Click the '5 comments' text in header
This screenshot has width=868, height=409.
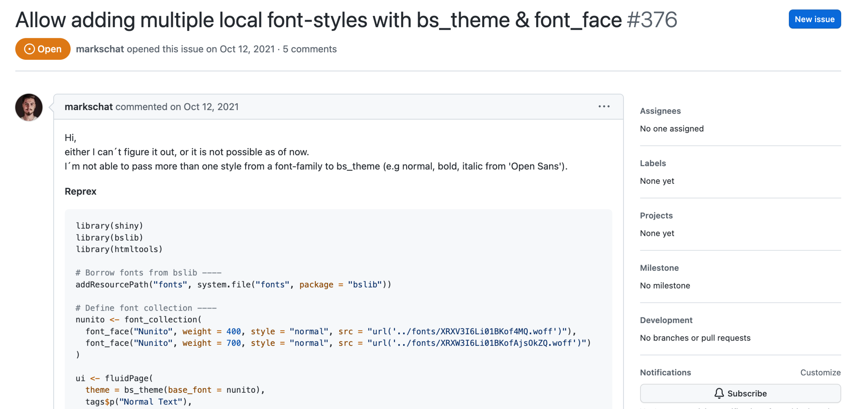(x=309, y=49)
